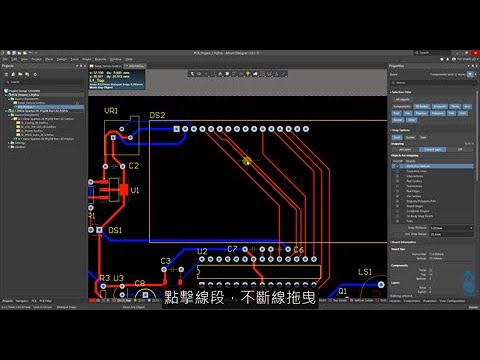Toggle Pad Vertices snapping checkbox
Image resolution: width=480 pixels, height=360 pixels.
click(x=397, y=186)
